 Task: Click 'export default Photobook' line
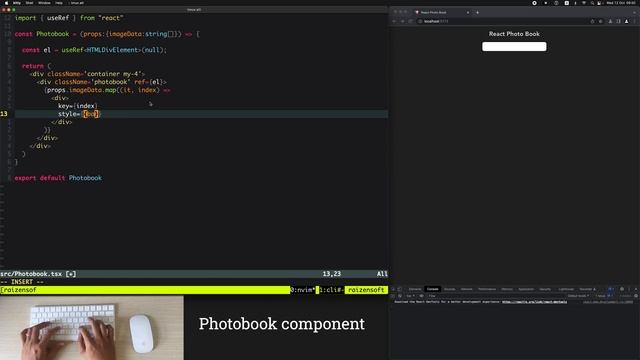click(x=58, y=178)
